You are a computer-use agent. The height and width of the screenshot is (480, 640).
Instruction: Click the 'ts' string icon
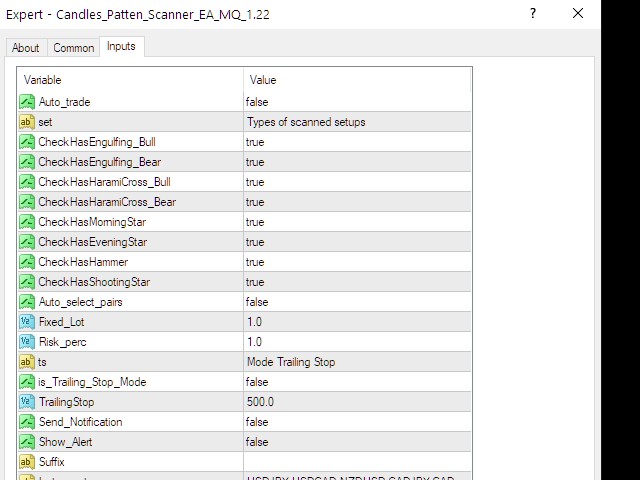click(x=27, y=362)
